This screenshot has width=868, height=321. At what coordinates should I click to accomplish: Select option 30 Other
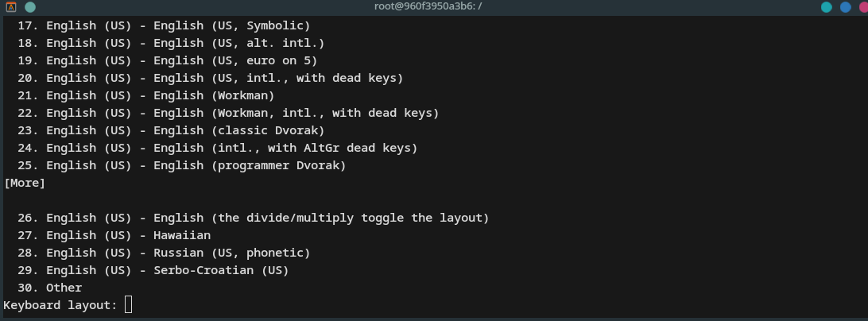(x=49, y=288)
